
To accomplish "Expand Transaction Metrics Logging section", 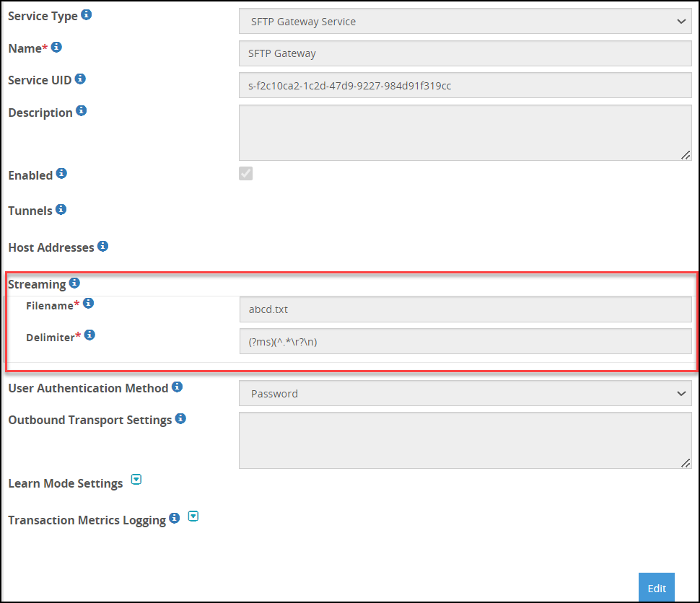I will point(193,516).
